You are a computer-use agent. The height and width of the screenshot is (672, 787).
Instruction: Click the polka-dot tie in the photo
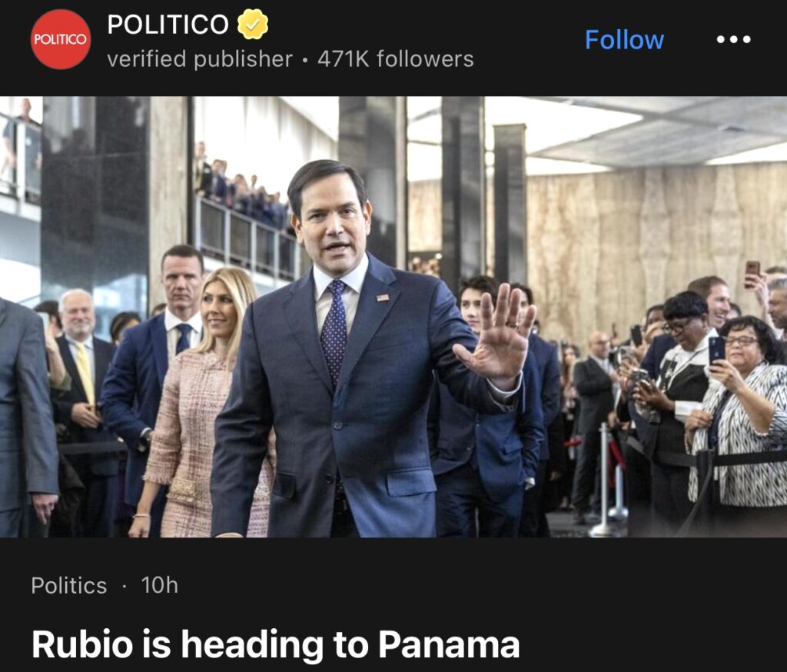point(334,331)
